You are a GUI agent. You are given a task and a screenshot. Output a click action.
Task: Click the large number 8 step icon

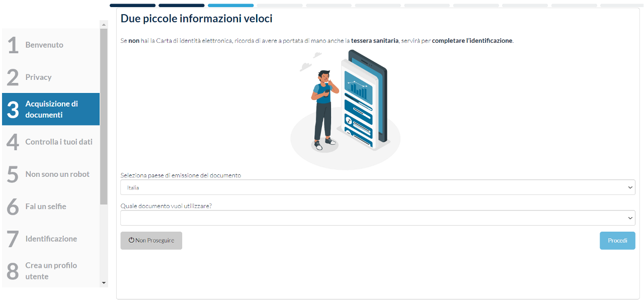click(13, 271)
